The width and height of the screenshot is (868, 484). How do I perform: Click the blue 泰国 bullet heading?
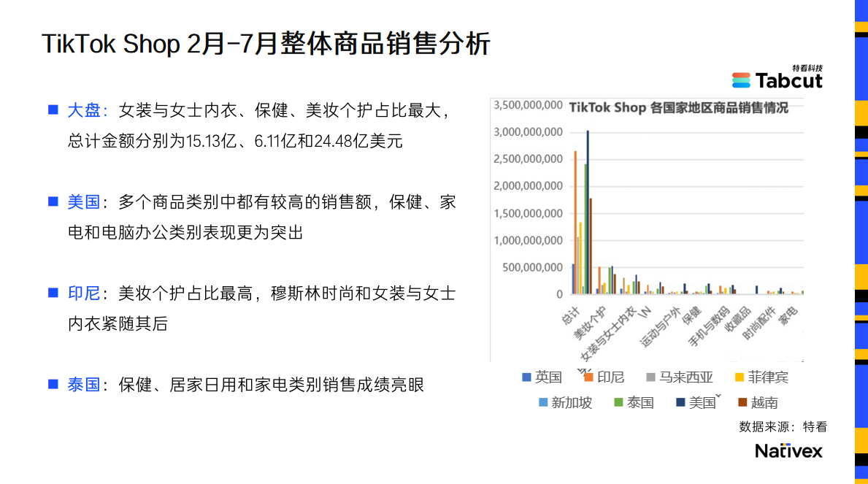pyautogui.click(x=84, y=384)
